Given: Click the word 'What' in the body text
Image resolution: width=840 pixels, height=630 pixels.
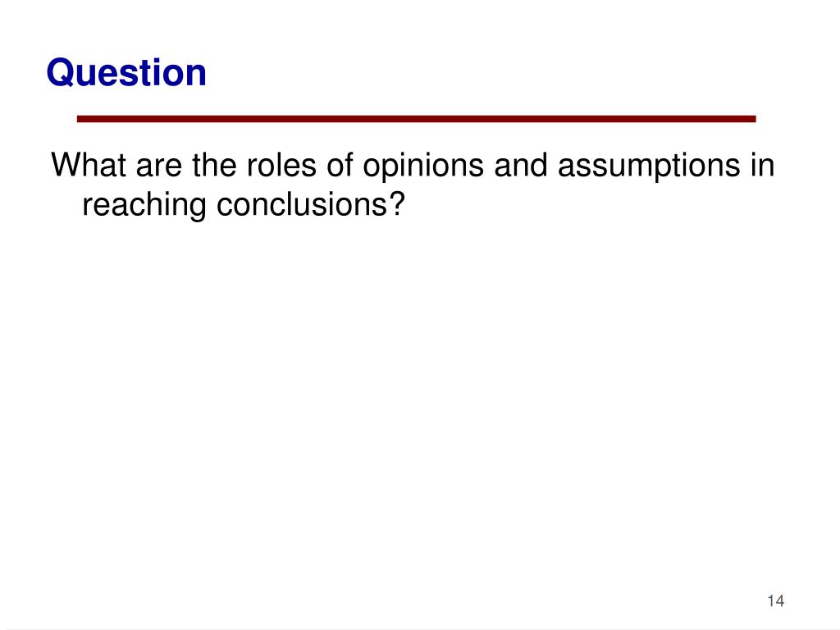Looking at the screenshot, I should point(89,165).
